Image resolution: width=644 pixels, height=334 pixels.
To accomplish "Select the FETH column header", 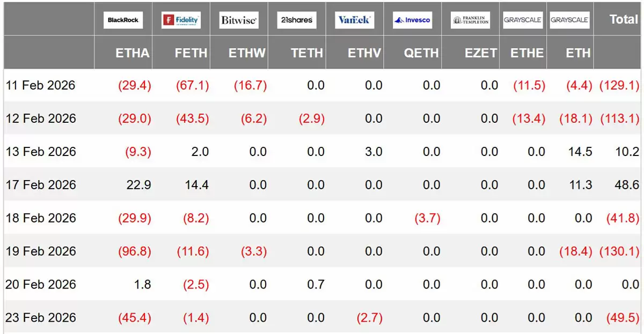I will pyautogui.click(x=192, y=53).
